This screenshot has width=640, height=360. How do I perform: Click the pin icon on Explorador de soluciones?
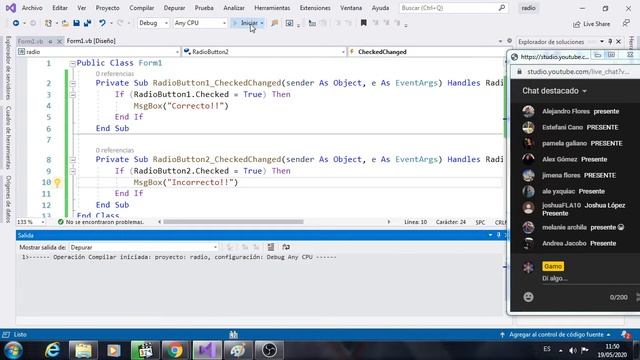[610, 42]
